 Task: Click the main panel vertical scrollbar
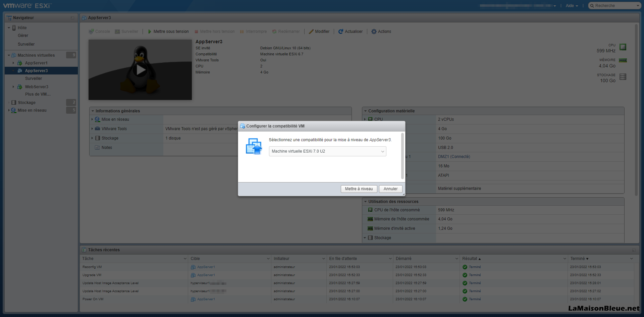pos(636,111)
